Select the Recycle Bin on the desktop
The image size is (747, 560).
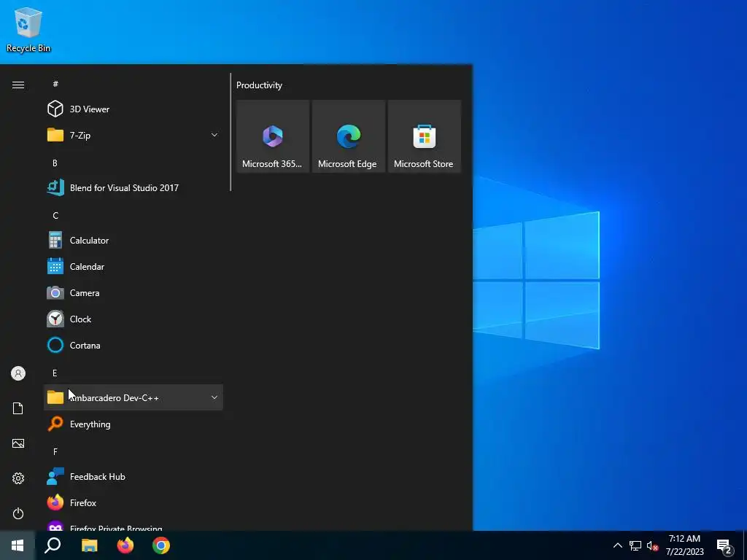(x=28, y=29)
